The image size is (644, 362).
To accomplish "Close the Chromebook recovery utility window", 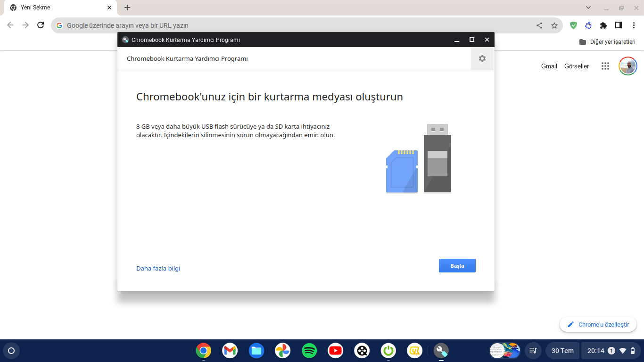I will point(487,40).
